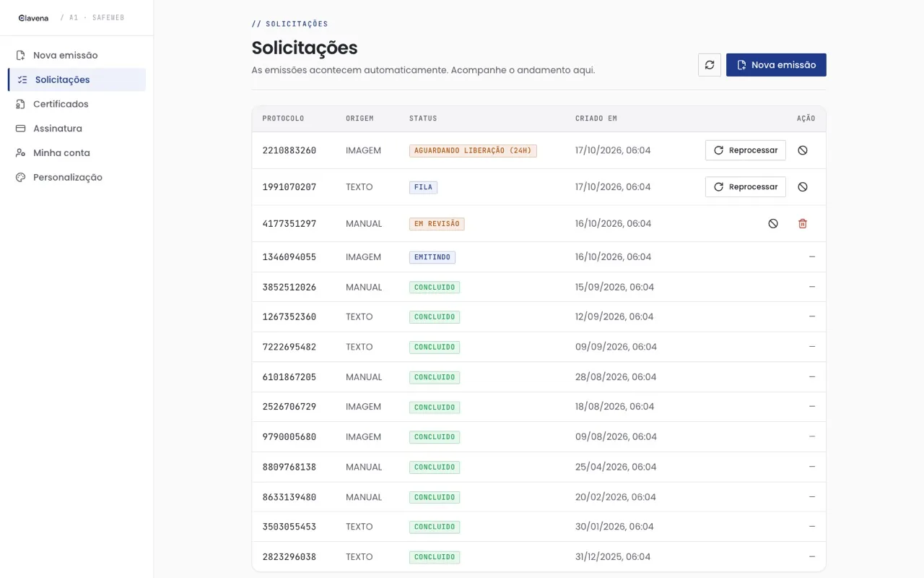Delete request 4177351297 using the trash icon
The image size is (924, 578).
pos(803,224)
